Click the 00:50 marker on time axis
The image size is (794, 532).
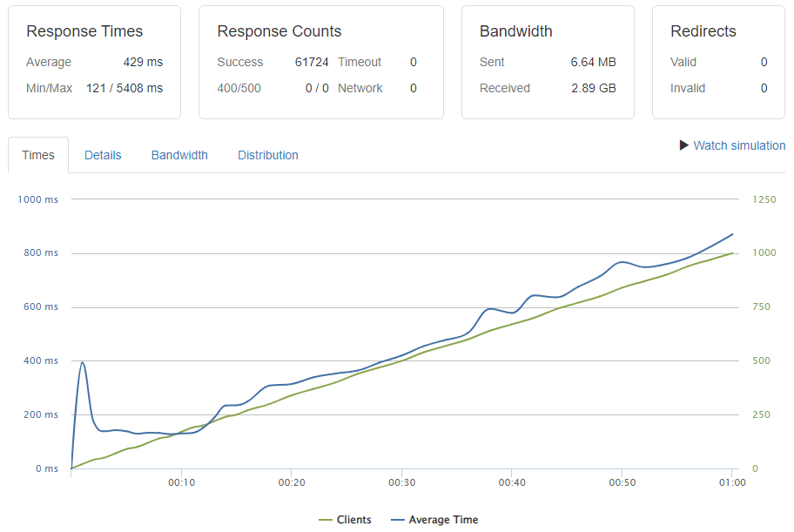(621, 482)
